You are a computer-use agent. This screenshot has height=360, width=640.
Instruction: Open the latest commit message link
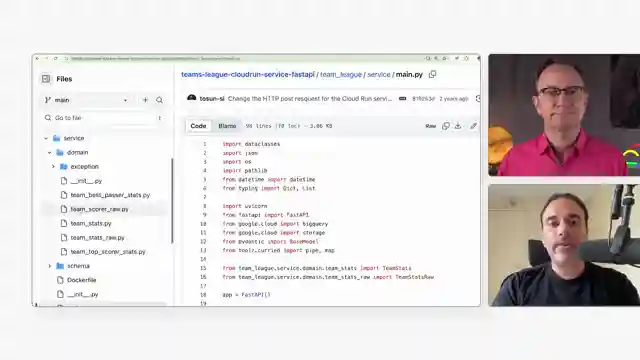click(310, 99)
